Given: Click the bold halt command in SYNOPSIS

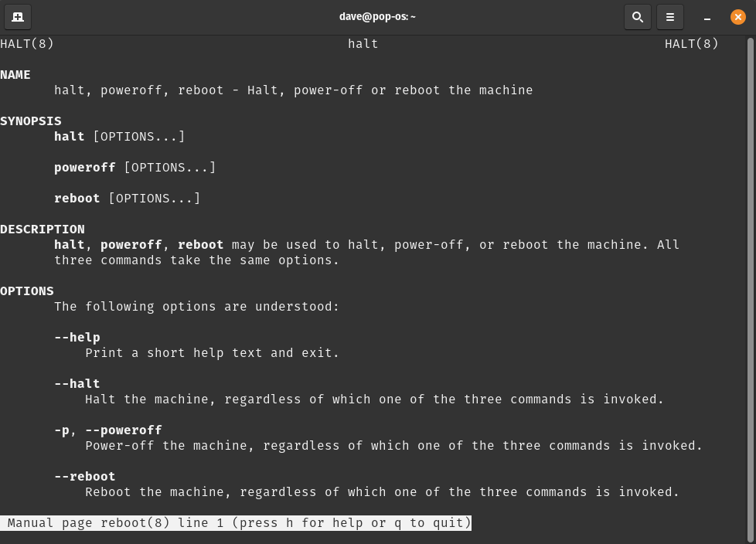Looking at the screenshot, I should pos(69,136).
